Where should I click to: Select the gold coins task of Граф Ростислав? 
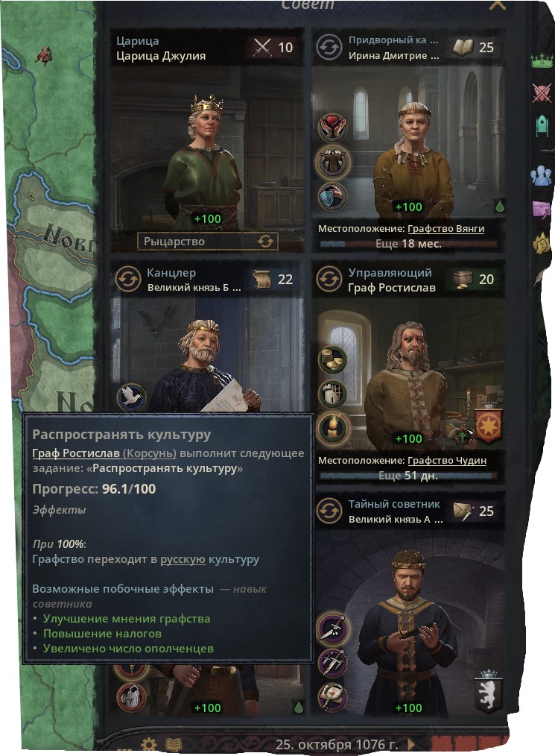[x=332, y=359]
